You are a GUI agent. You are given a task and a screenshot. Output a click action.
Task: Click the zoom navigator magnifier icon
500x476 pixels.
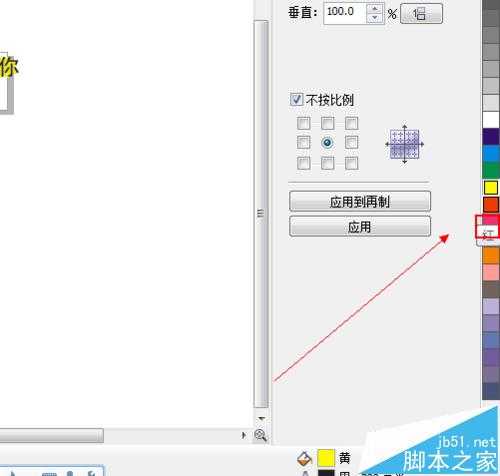(260, 435)
